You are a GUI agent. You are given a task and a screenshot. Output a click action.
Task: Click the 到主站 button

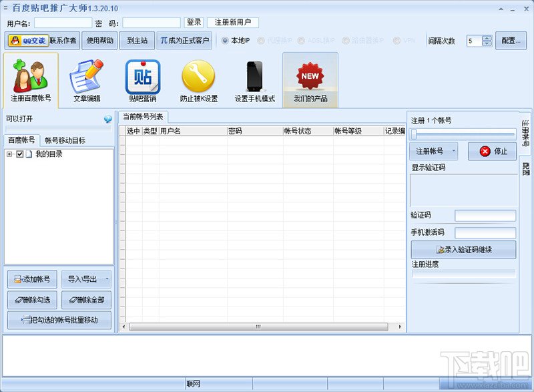(x=138, y=41)
